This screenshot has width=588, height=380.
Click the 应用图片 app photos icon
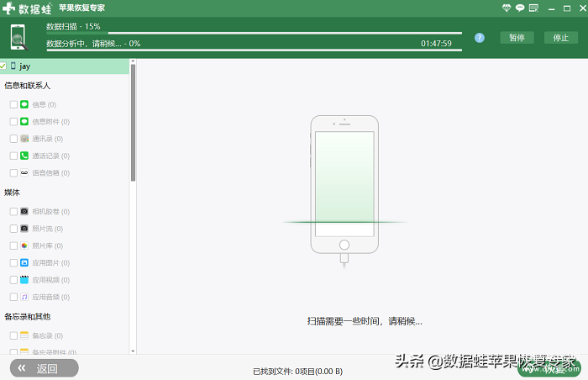pyautogui.click(x=24, y=263)
